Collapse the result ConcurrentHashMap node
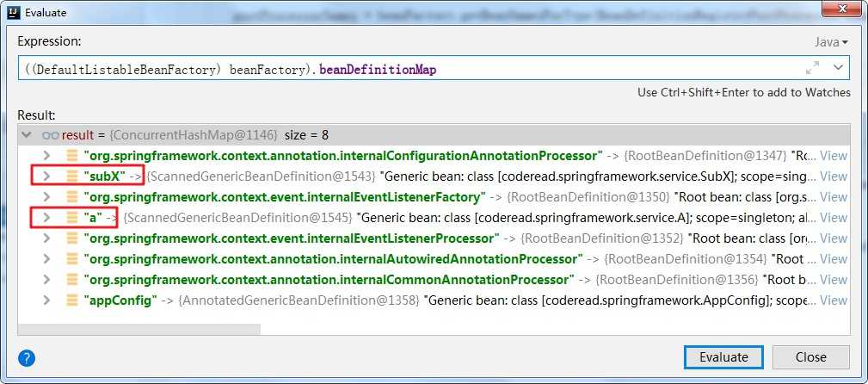The width and height of the screenshot is (868, 384). tap(26, 134)
